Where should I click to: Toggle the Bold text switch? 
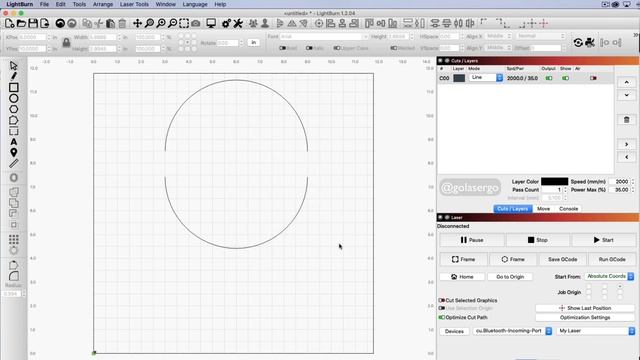282,48
